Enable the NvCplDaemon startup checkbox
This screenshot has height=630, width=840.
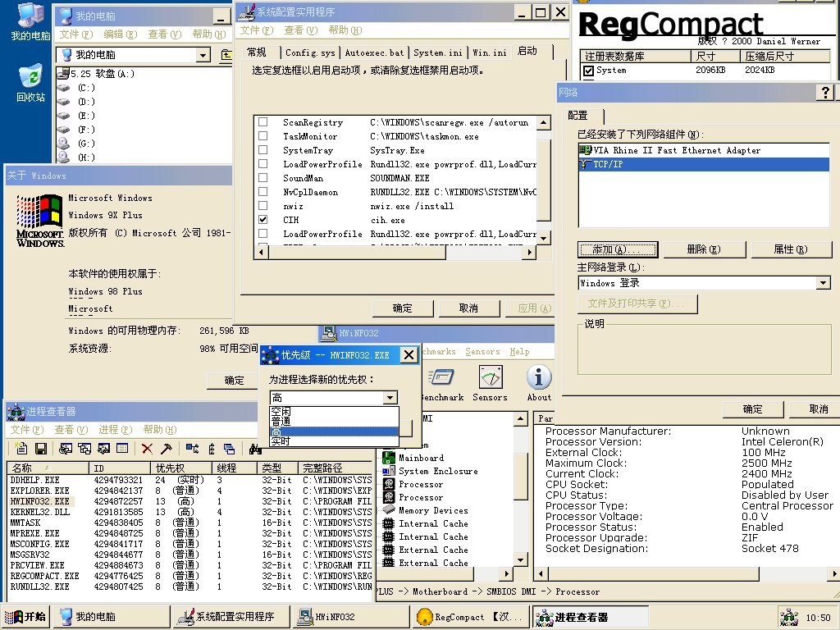click(x=263, y=192)
